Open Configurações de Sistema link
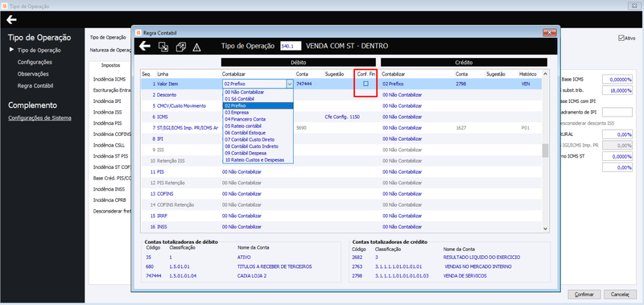This screenshot has height=305, width=644. (39, 117)
